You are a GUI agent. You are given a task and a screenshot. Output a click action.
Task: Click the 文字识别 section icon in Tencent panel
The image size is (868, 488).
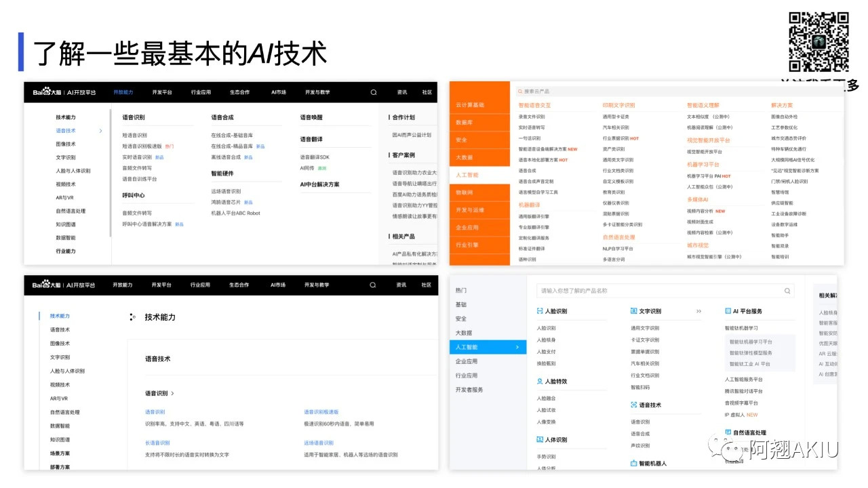(633, 311)
